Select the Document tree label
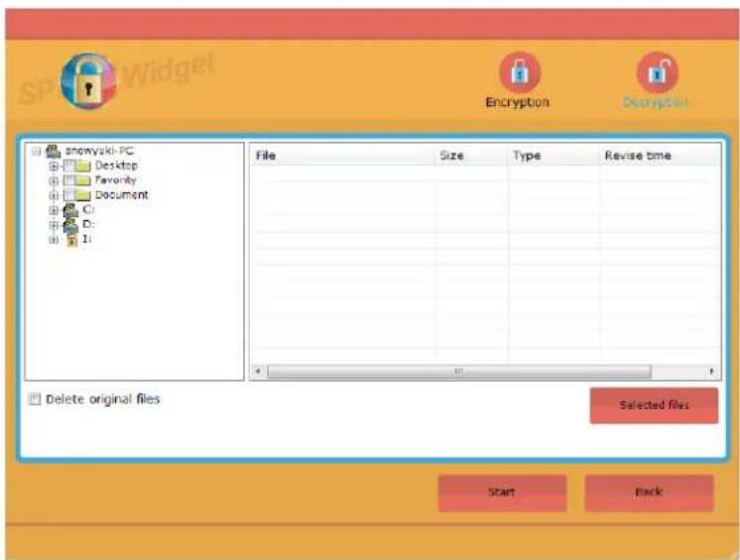The height and width of the screenshot is (560, 740). (121, 194)
